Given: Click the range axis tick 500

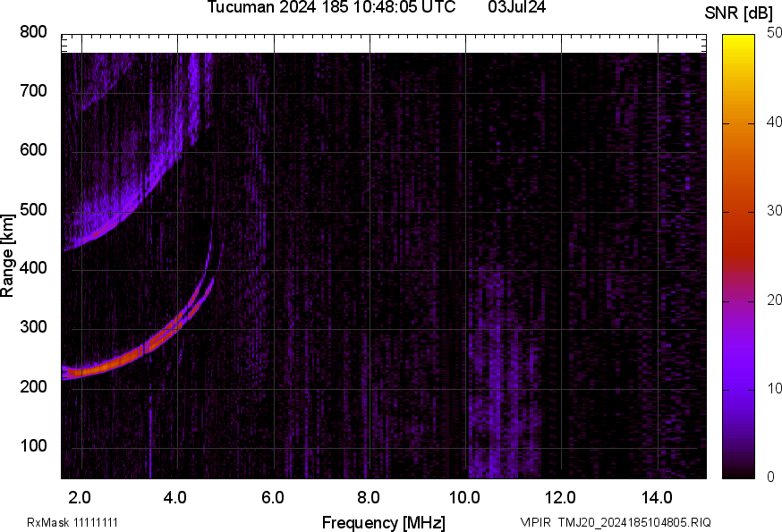Looking at the screenshot, I should [33, 209].
